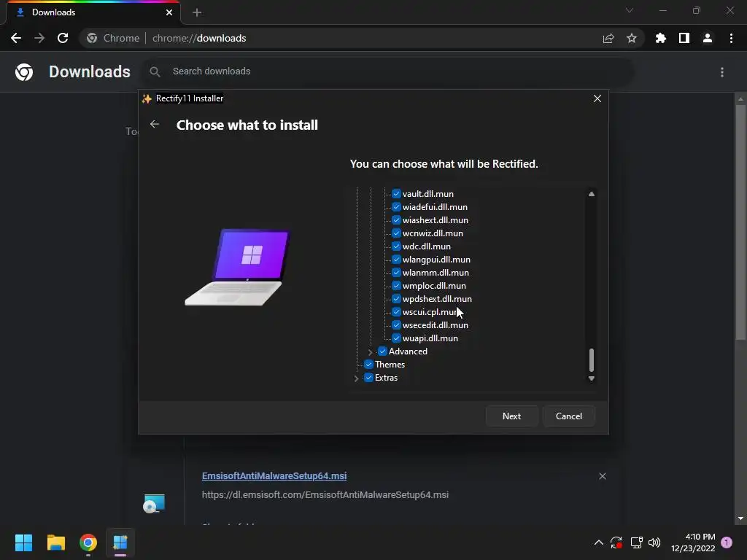Open the tab search dropdown arrow
Viewport: 747px width, 560px height.
[630, 10]
